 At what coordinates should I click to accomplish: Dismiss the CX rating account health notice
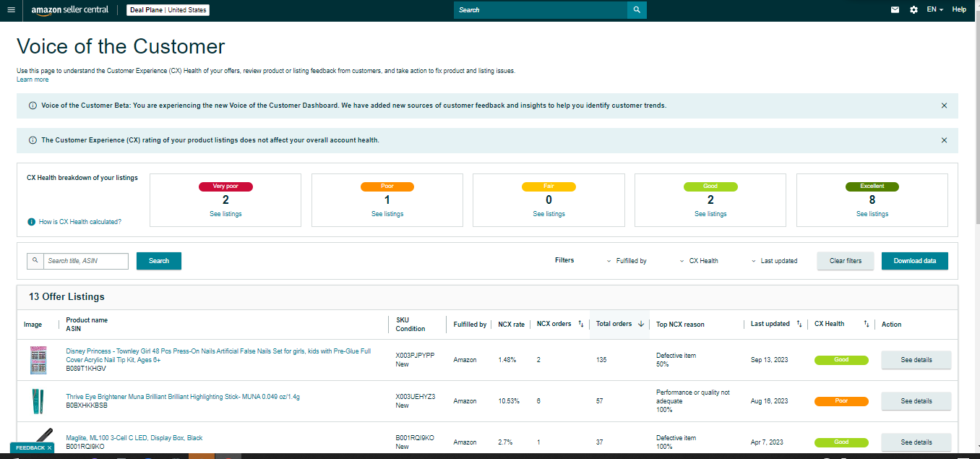pos(944,140)
